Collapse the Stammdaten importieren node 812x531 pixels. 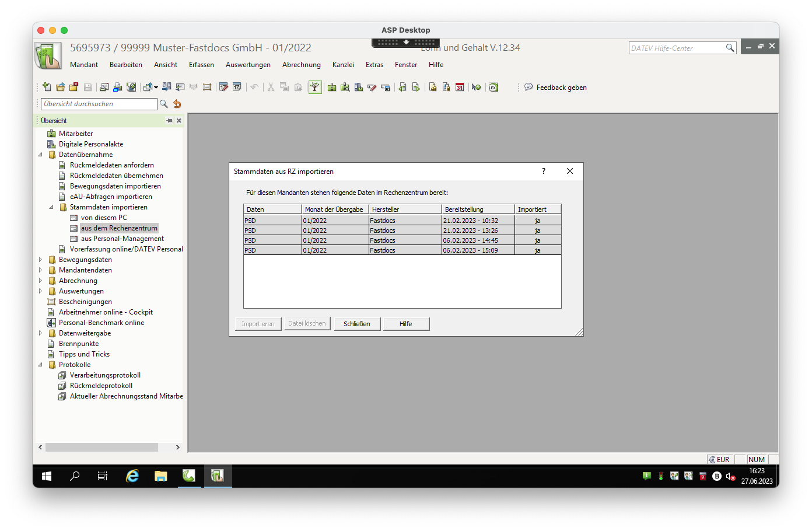(x=51, y=207)
